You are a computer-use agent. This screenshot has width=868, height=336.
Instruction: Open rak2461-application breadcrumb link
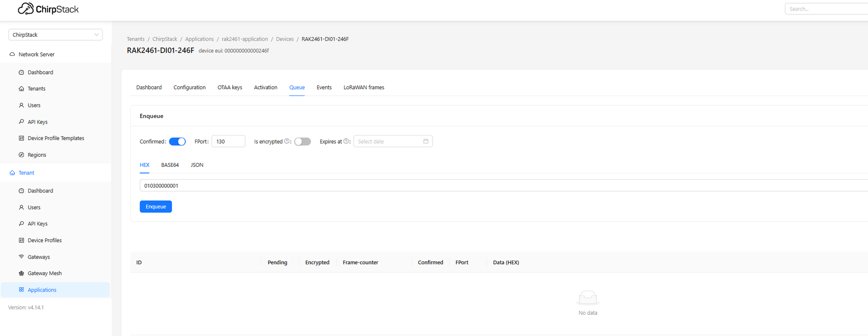245,39
